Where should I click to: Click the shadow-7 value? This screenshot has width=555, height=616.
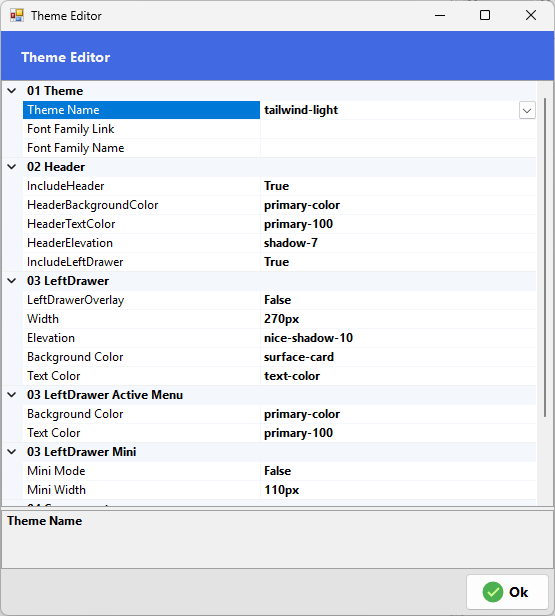tap(291, 243)
